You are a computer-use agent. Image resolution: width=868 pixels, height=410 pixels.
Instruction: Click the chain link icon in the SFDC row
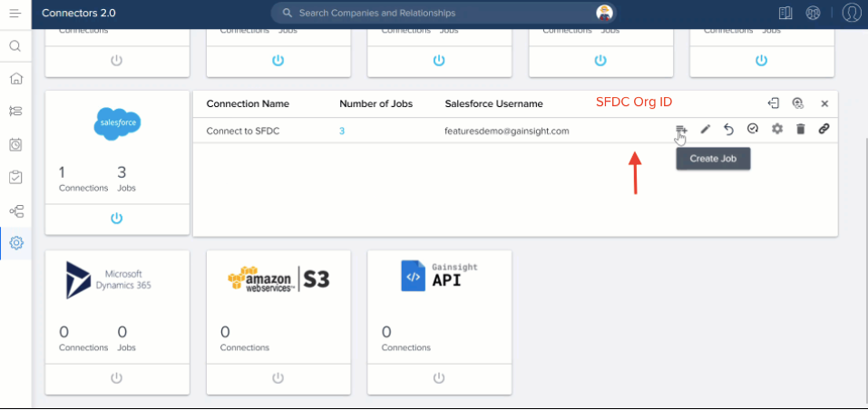[x=824, y=129]
